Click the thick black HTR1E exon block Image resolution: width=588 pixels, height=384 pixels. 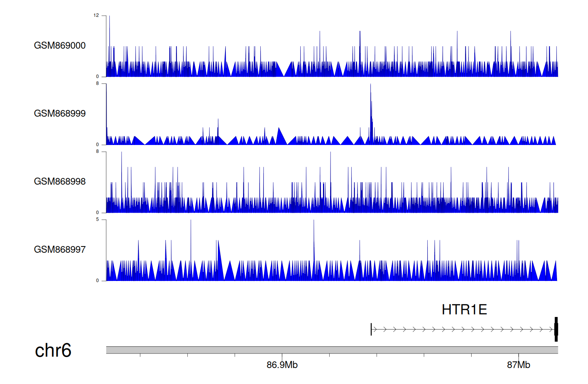[x=556, y=329]
